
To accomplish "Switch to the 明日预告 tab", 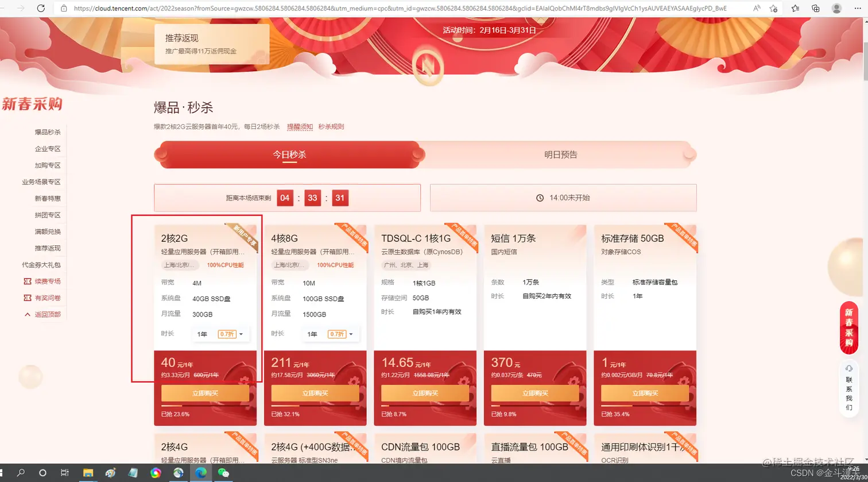I will 561,155.
